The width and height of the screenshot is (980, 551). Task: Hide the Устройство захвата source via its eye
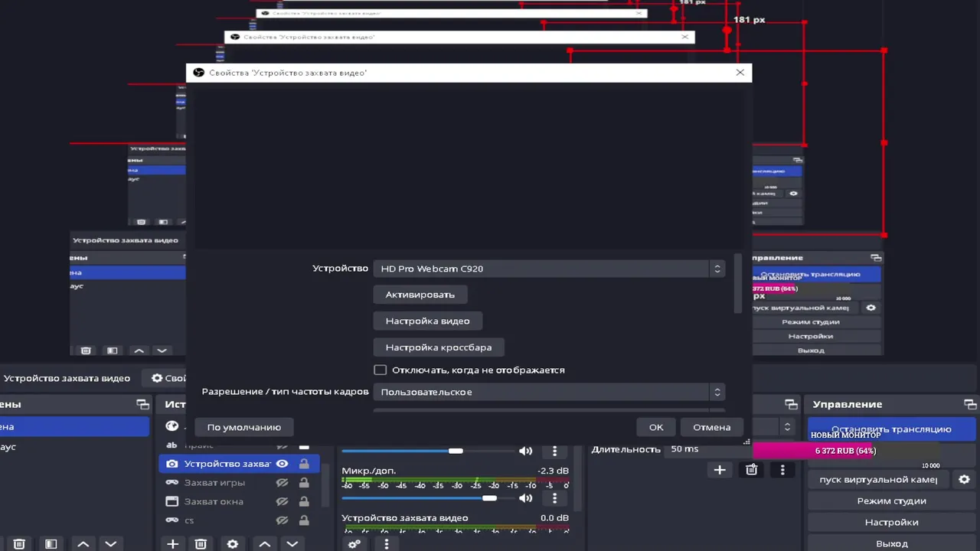point(282,464)
